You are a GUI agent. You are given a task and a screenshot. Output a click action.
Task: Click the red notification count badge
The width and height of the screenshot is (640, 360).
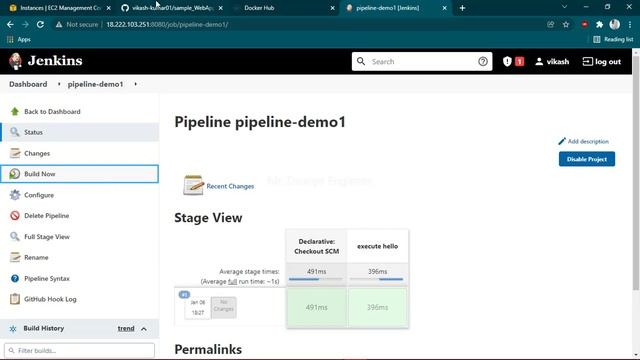(519, 61)
